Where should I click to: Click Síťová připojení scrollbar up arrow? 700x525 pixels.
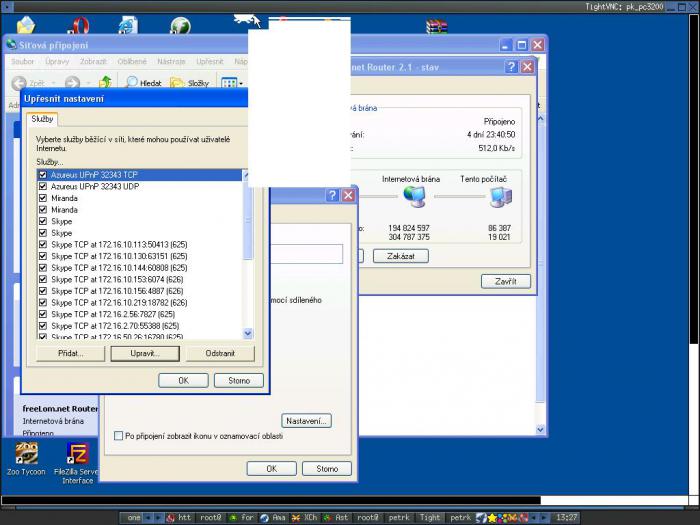540,119
